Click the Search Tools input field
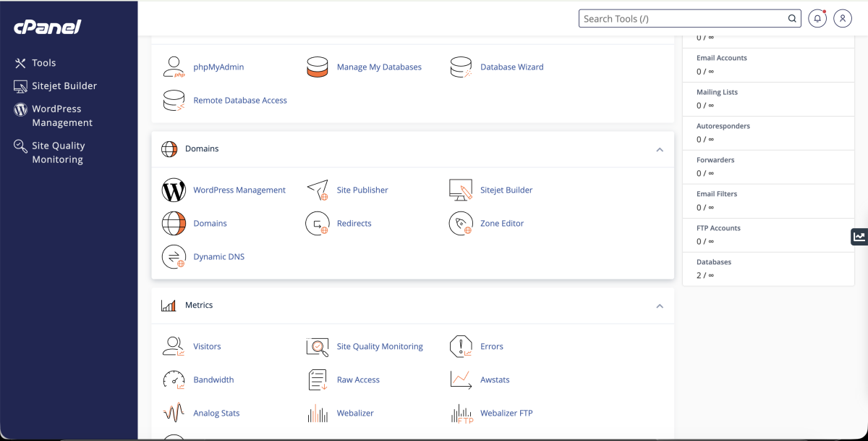The width and height of the screenshot is (868, 441). (684, 19)
